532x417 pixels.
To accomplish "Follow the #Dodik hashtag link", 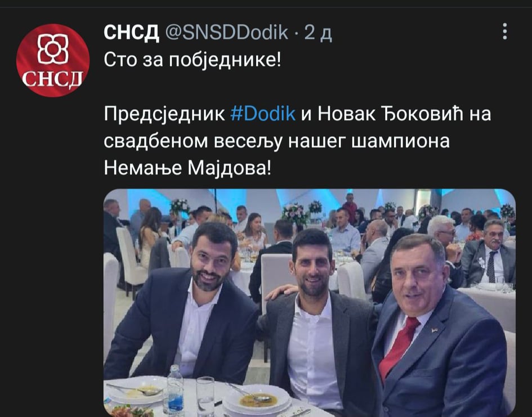I will coord(263,114).
